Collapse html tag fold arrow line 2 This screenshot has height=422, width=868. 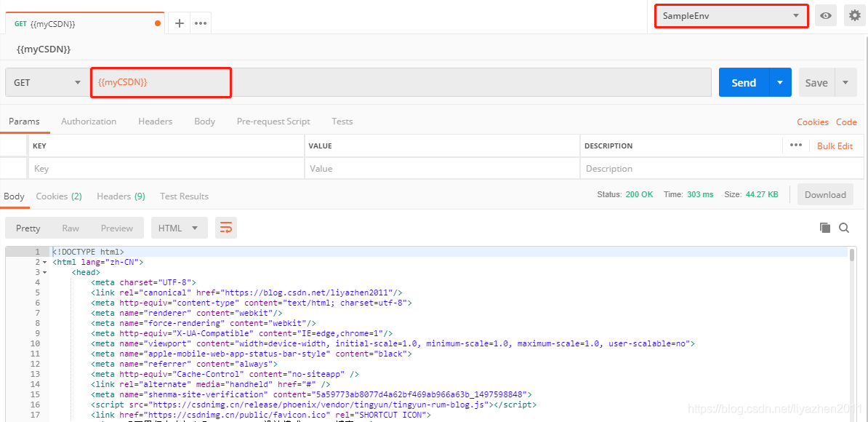point(44,262)
